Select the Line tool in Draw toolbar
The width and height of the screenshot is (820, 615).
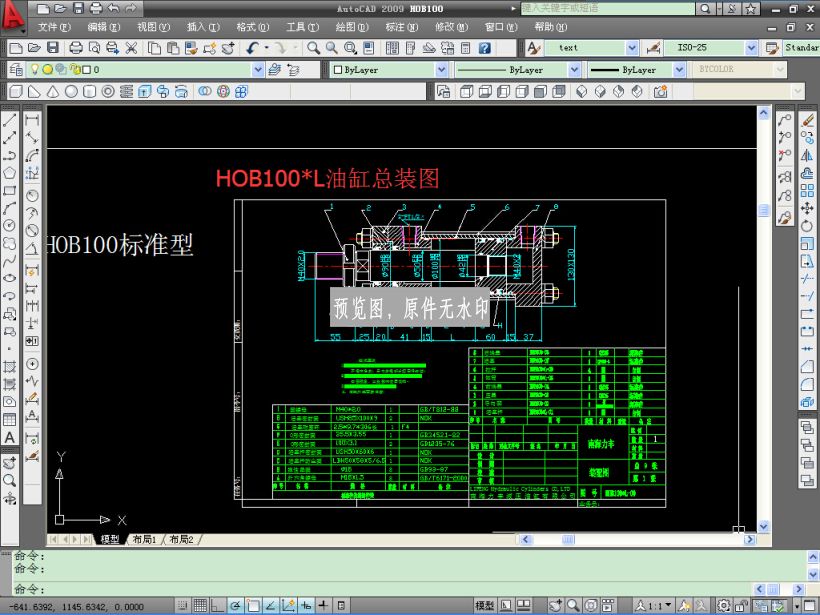click(x=10, y=120)
